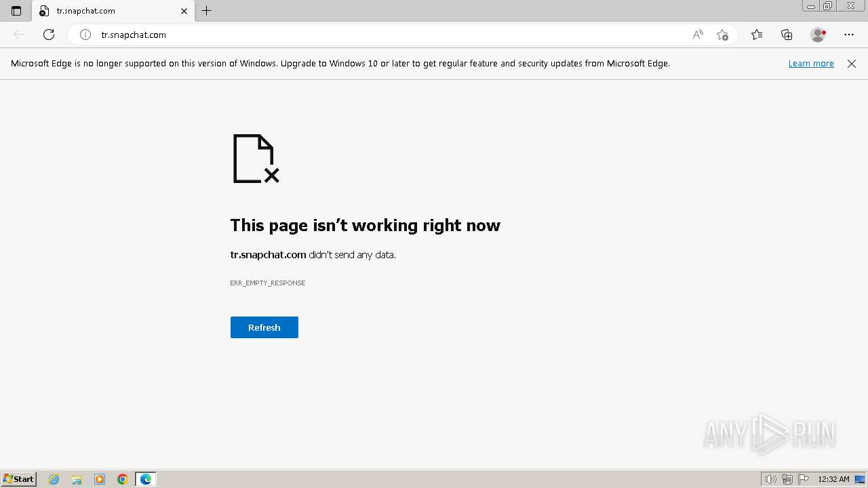Activate Read aloud icon
868x488 pixels.
coord(698,35)
